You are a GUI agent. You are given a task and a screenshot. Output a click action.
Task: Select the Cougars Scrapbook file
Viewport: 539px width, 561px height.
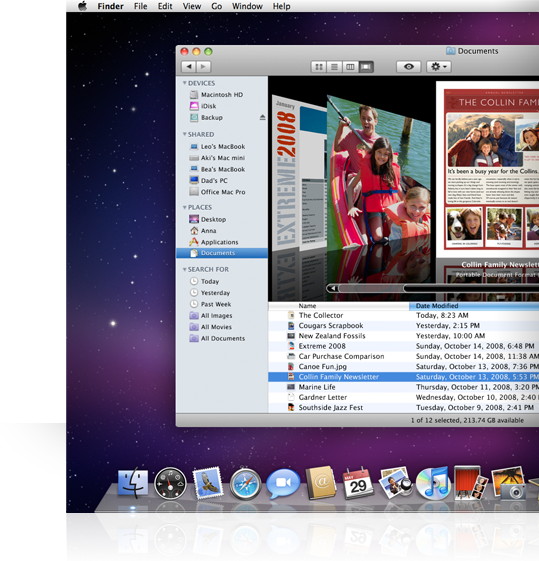pos(403,326)
